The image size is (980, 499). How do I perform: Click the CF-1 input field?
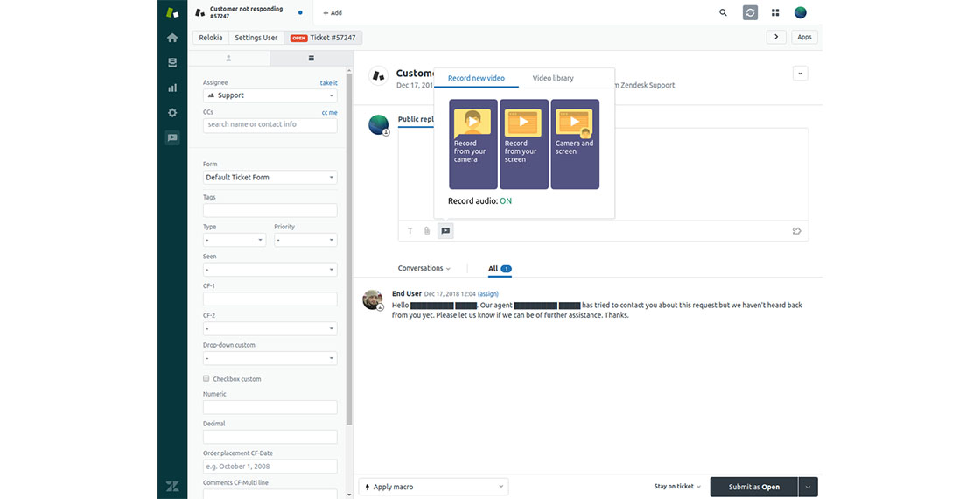[270, 299]
